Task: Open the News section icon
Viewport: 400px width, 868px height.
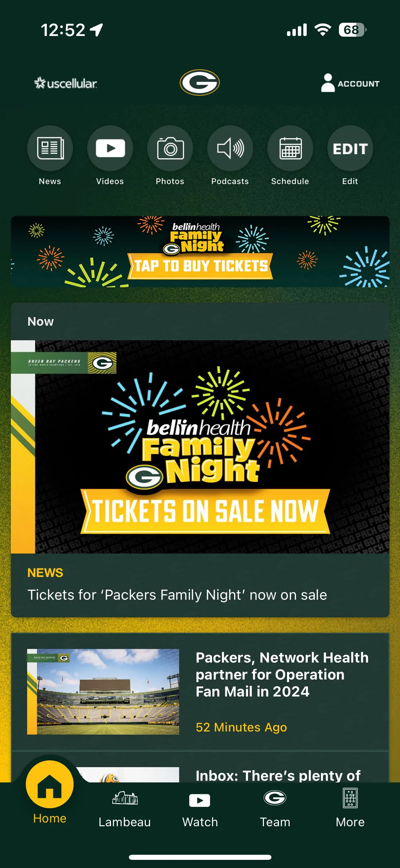Action: [x=50, y=148]
